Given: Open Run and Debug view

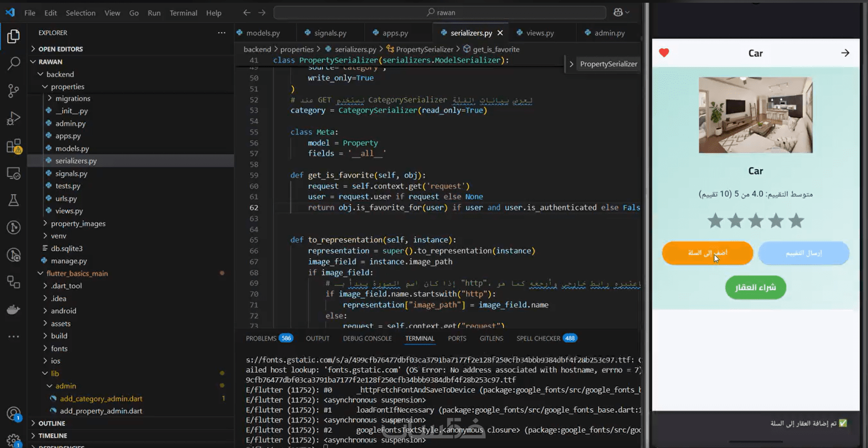Looking at the screenshot, I should 14,118.
